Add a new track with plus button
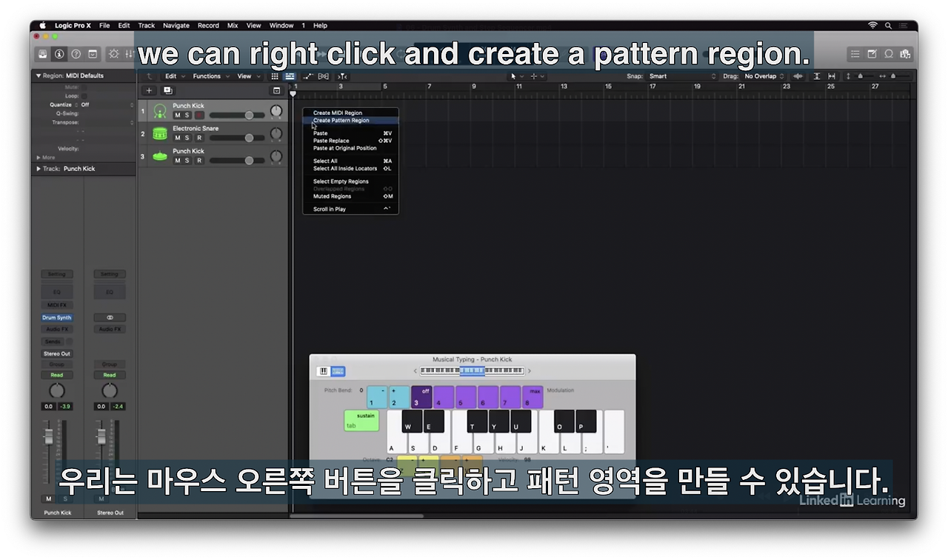This screenshot has height=560, width=948. pos(149,90)
